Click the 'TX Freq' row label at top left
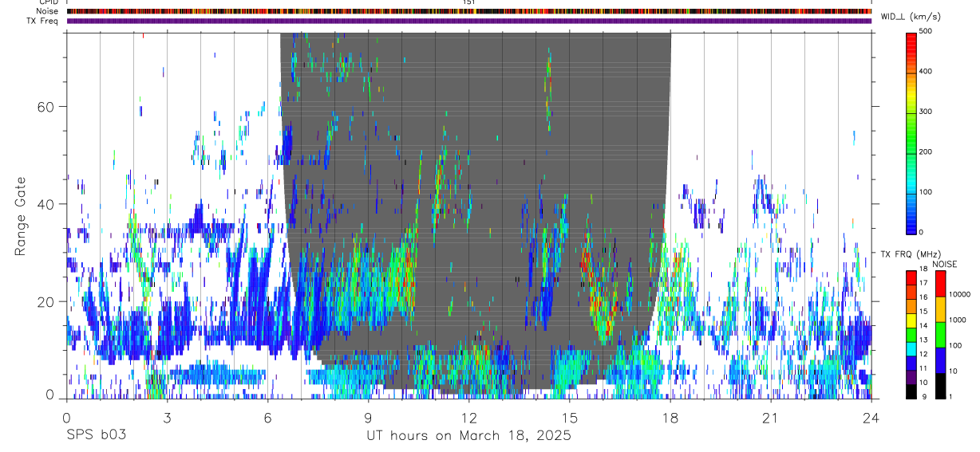Image resolution: width=980 pixels, height=452 pixels. click(x=41, y=21)
